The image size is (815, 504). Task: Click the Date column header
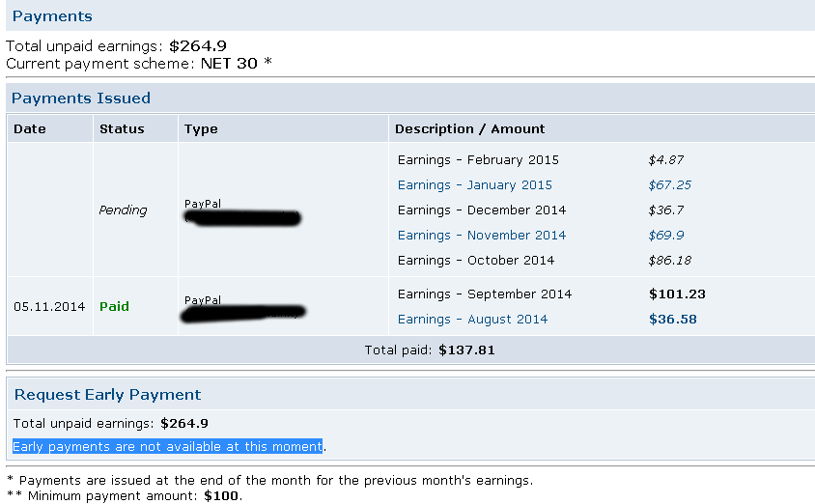30,129
